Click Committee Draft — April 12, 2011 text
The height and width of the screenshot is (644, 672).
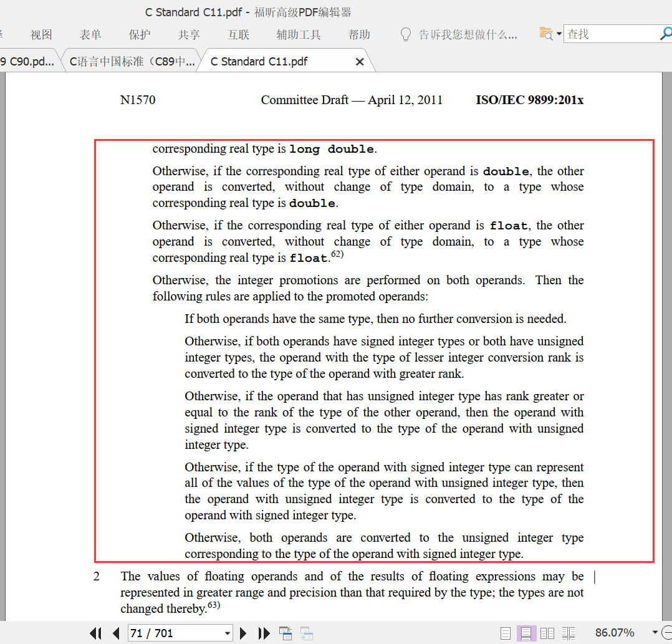pos(352,100)
